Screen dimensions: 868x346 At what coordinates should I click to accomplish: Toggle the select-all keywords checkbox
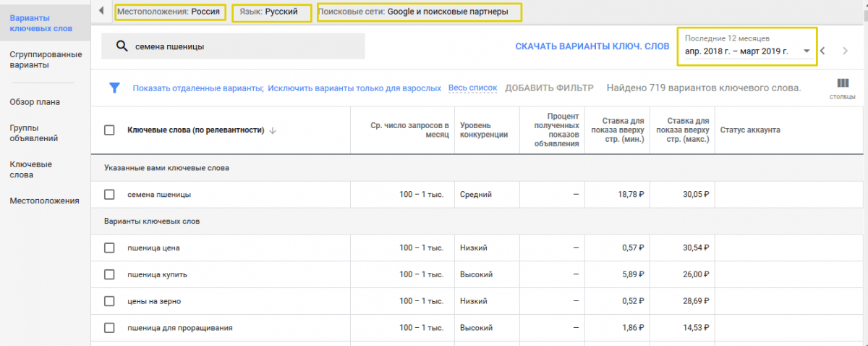click(x=109, y=130)
